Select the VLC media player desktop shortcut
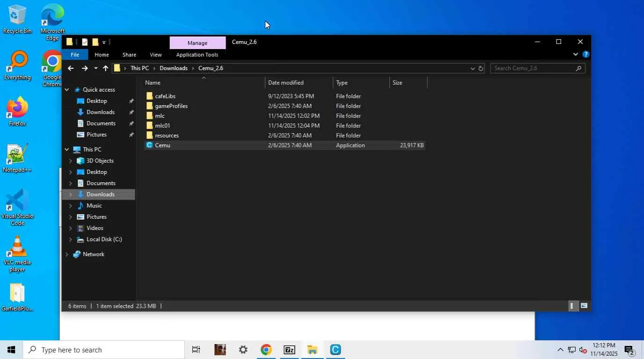 [17, 253]
